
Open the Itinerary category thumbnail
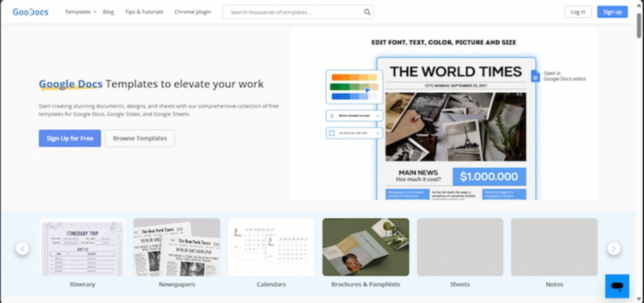(83, 247)
